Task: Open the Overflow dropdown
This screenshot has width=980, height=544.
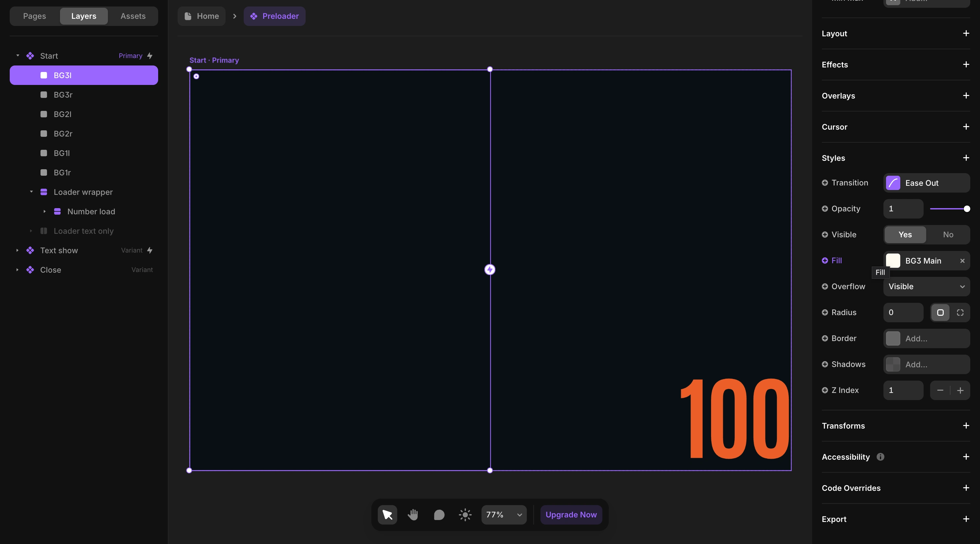Action: (x=926, y=286)
